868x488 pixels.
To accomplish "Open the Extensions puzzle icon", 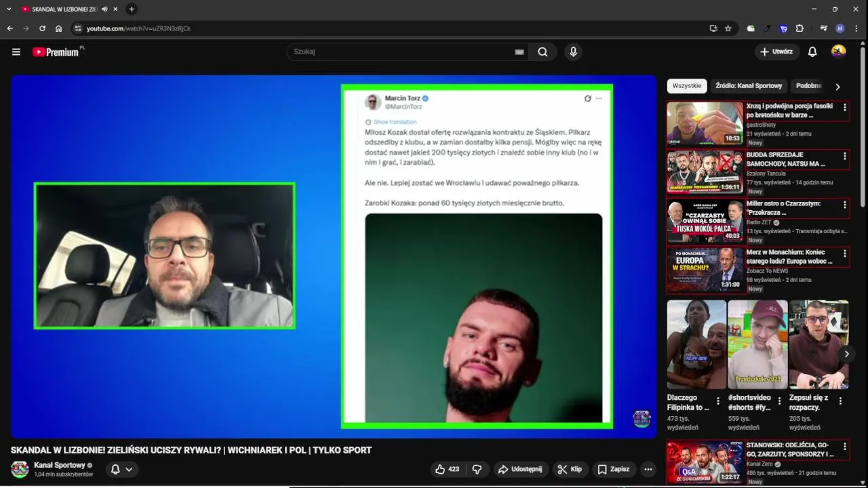I will (800, 28).
